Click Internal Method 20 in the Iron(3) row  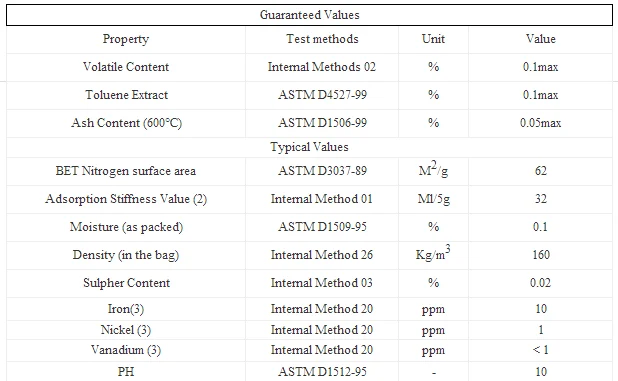tap(322, 309)
